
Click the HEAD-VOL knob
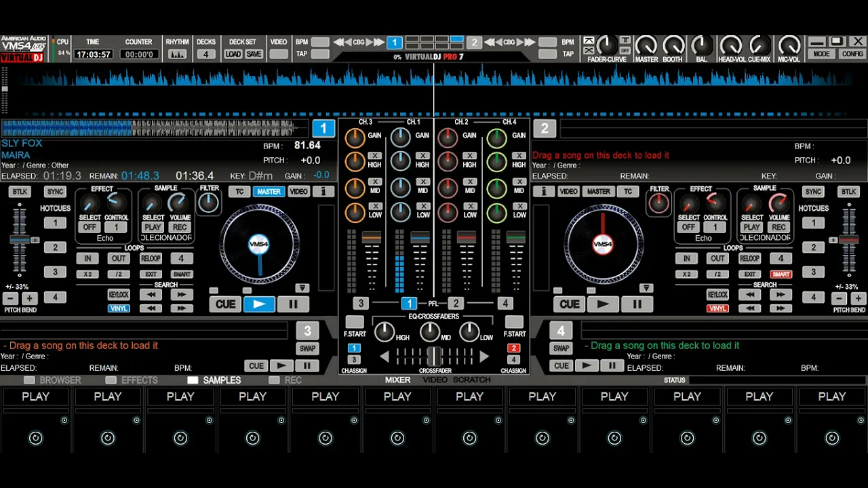point(731,45)
